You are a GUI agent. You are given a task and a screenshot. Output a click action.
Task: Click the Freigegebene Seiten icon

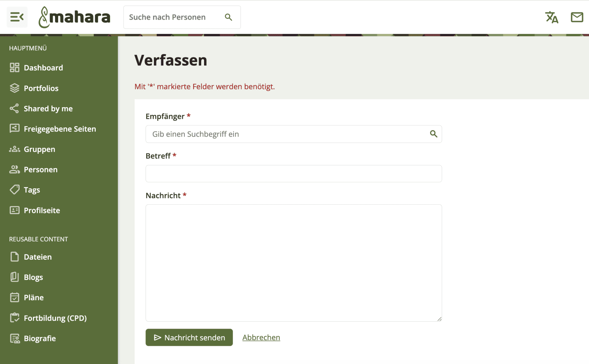pyautogui.click(x=14, y=129)
